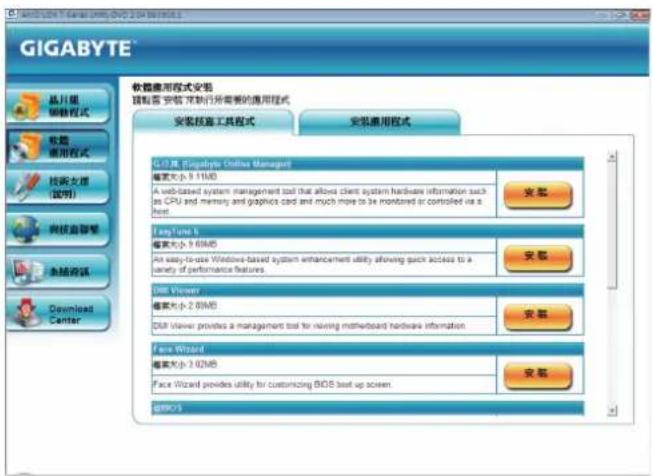Image resolution: width=653 pixels, height=476 pixels.
Task: Click the 軟體應用程式安裝 page heading
Action: 172,87
